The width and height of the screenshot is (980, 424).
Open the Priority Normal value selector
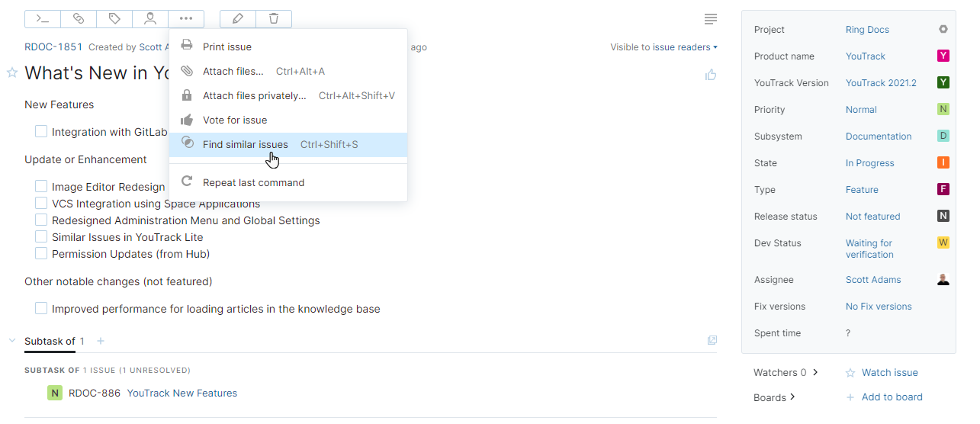coord(861,110)
